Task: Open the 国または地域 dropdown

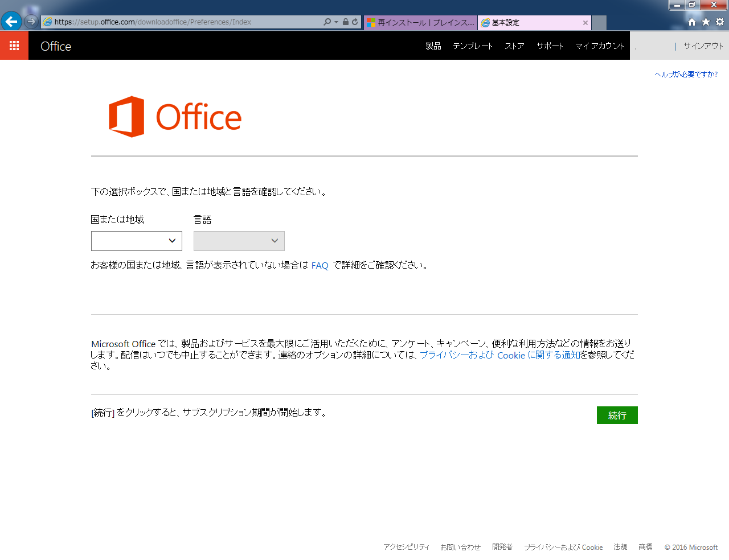Action: (137, 241)
